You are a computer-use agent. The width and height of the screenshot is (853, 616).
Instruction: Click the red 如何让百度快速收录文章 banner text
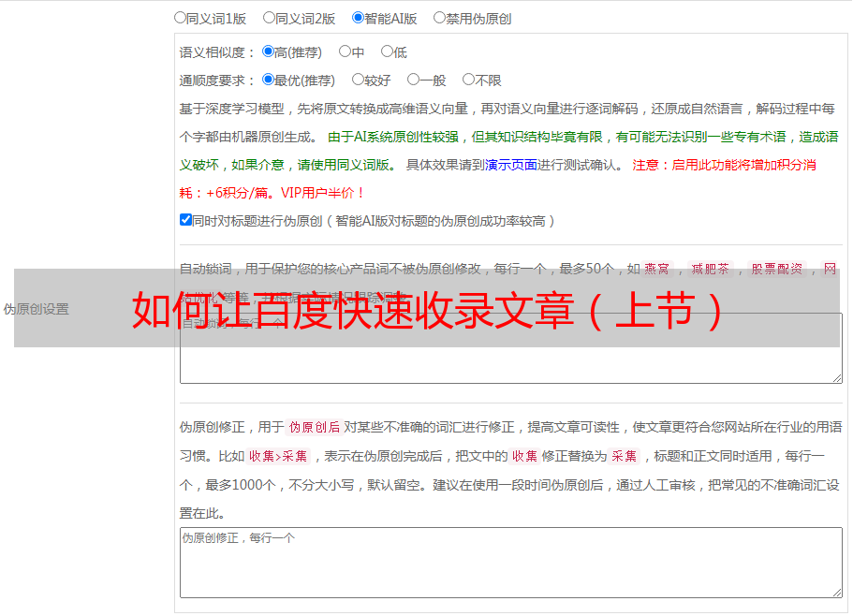pyautogui.click(x=427, y=310)
